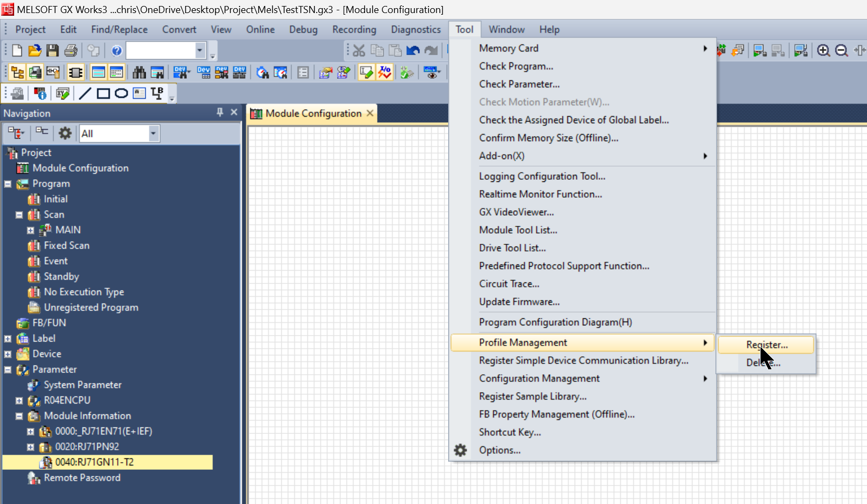Collapse the Scan tree node
The image size is (867, 504).
point(19,215)
